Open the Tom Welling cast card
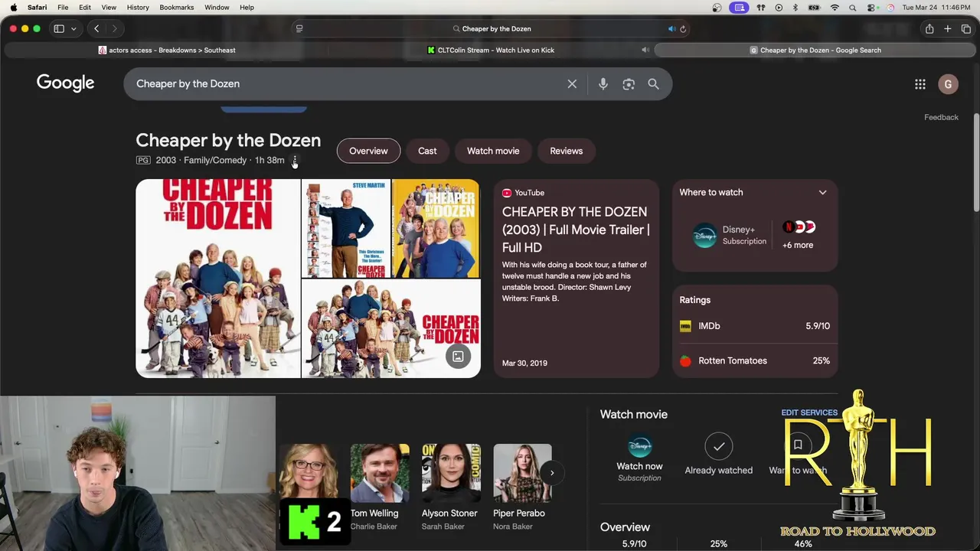 380,487
